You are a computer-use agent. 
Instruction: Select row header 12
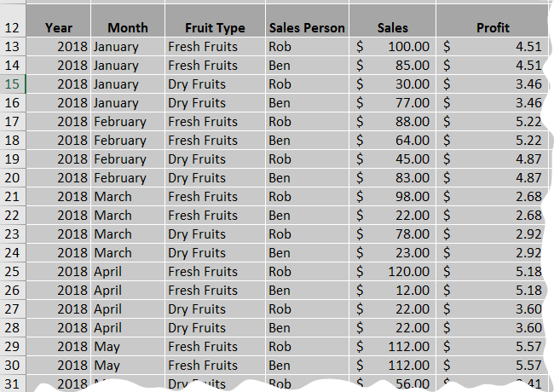(x=13, y=20)
